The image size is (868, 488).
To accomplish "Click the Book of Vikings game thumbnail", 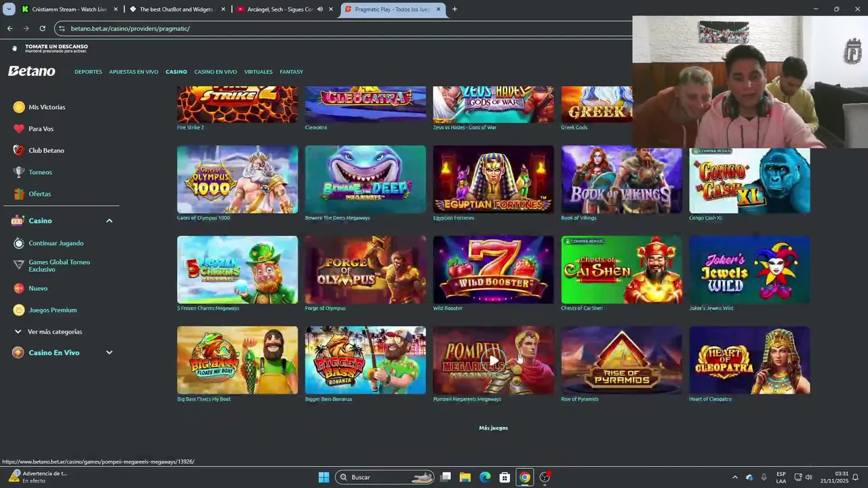I will click(621, 180).
